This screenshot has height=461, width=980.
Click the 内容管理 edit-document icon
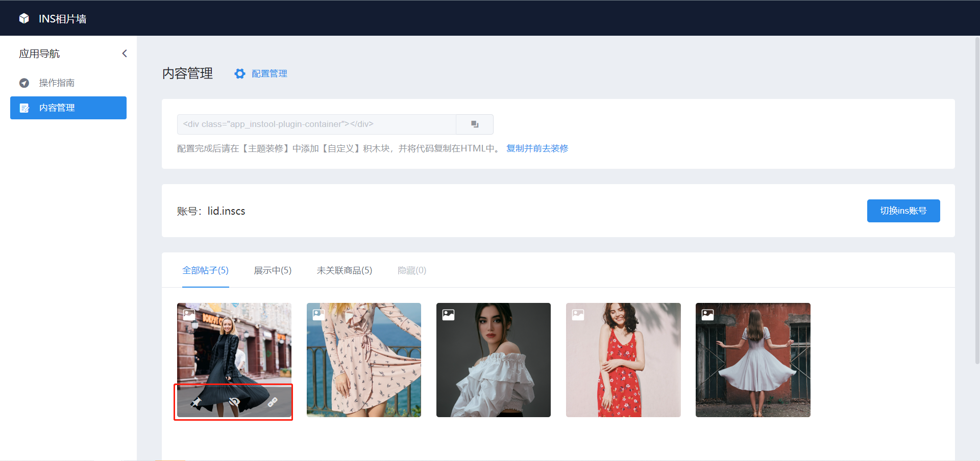(x=24, y=108)
